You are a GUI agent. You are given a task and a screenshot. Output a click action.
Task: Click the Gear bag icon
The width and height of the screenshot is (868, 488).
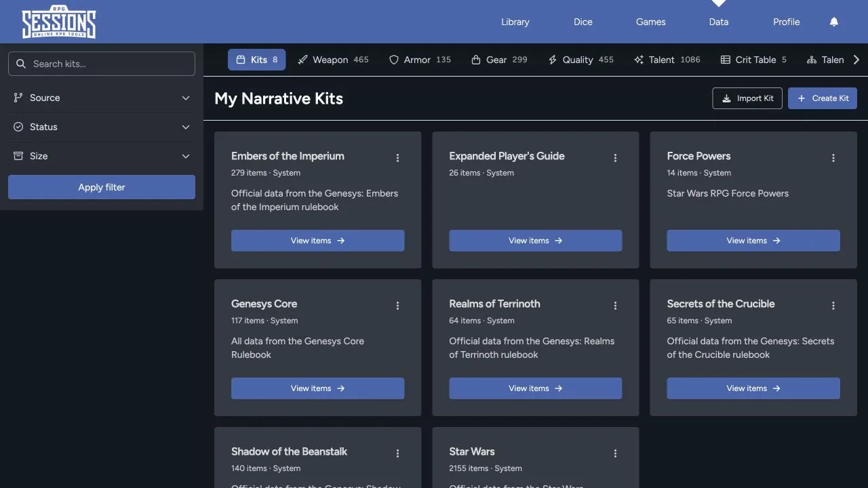(x=476, y=60)
